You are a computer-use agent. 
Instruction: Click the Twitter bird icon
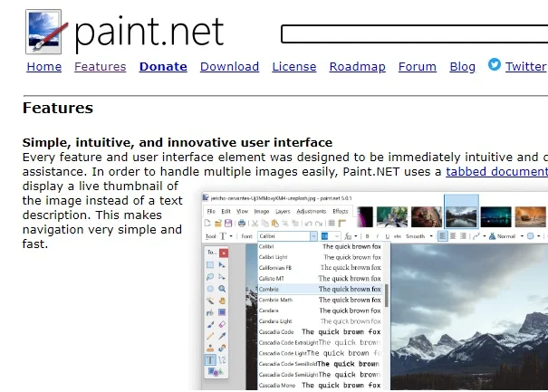click(x=495, y=64)
